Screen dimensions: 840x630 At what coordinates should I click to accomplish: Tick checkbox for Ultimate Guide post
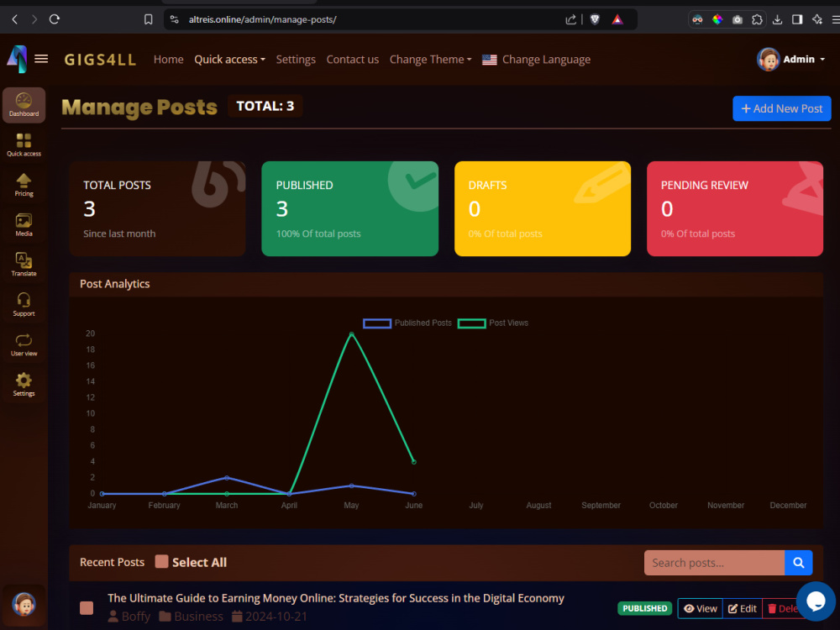pos(87,608)
